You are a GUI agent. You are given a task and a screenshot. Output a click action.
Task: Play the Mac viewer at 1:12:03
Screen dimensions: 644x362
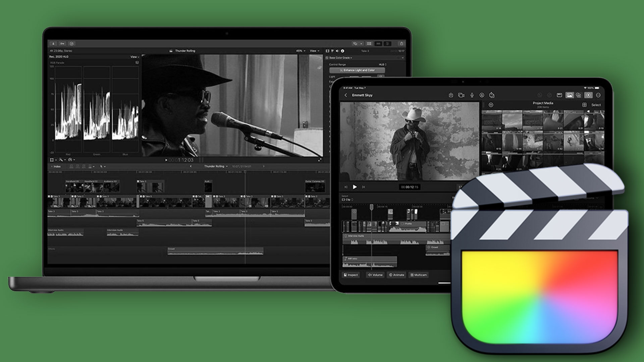pyautogui.click(x=166, y=160)
